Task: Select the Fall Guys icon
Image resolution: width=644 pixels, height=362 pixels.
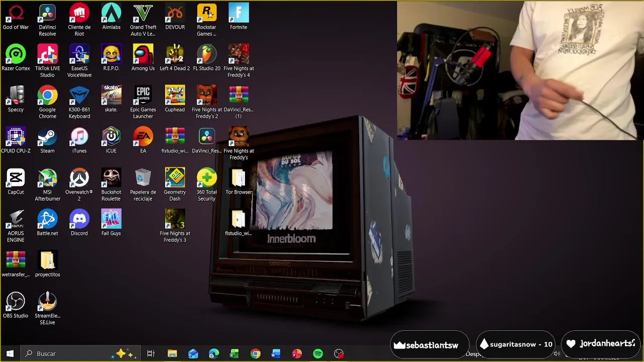Action: tap(111, 223)
